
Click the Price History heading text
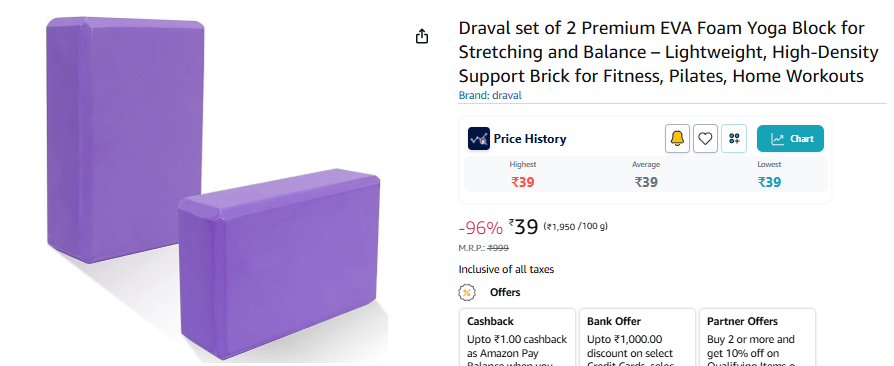point(530,139)
